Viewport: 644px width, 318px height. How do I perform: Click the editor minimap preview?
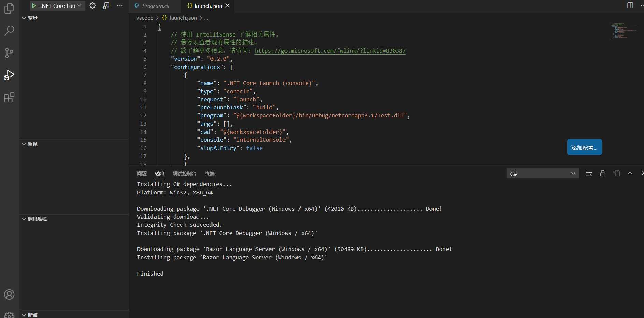pos(624,31)
